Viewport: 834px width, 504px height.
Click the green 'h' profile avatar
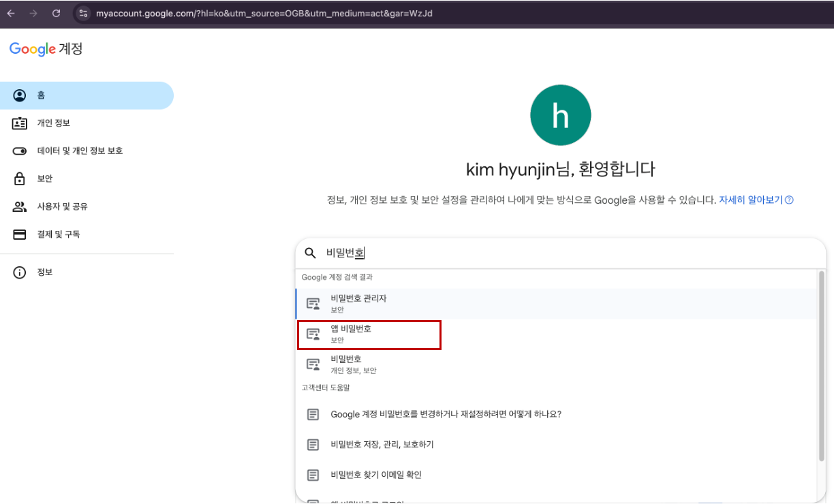[x=560, y=115]
